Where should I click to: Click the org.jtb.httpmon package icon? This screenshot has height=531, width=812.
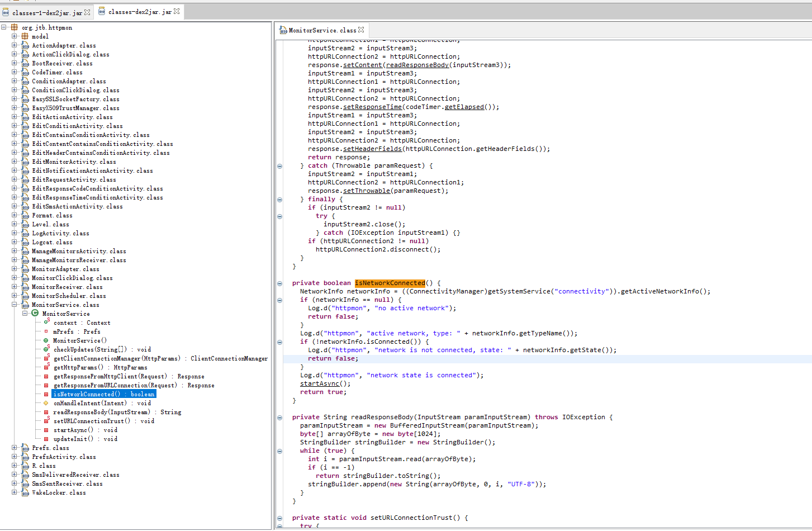15,27
